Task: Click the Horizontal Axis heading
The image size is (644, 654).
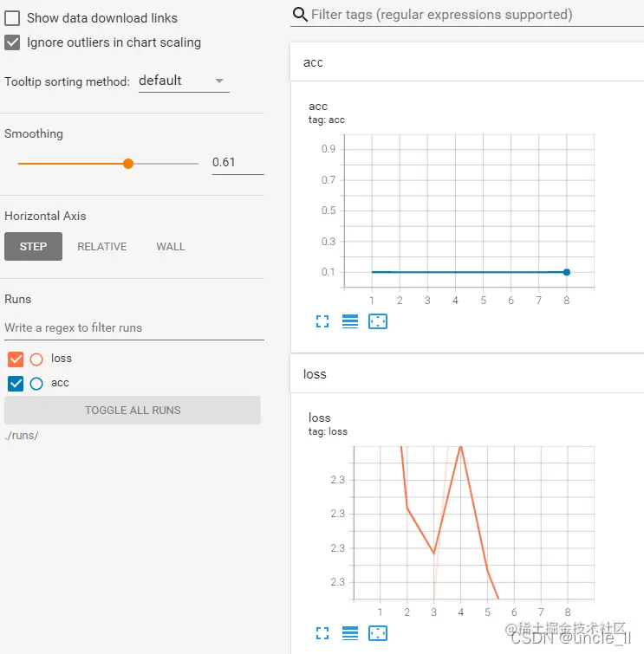Action: tap(45, 216)
